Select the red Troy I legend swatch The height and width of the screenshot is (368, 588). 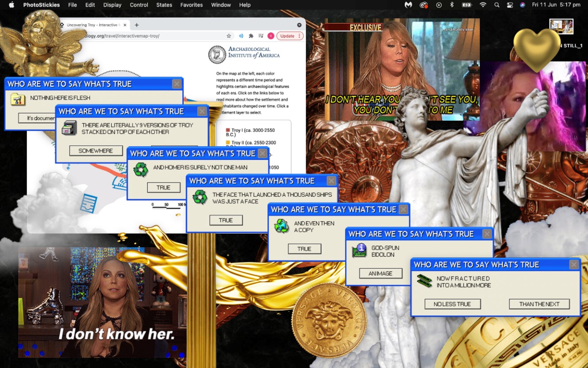228,130
